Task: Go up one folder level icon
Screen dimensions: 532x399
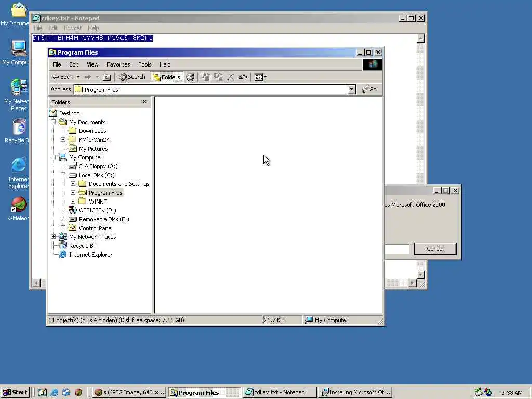Action: (x=107, y=77)
